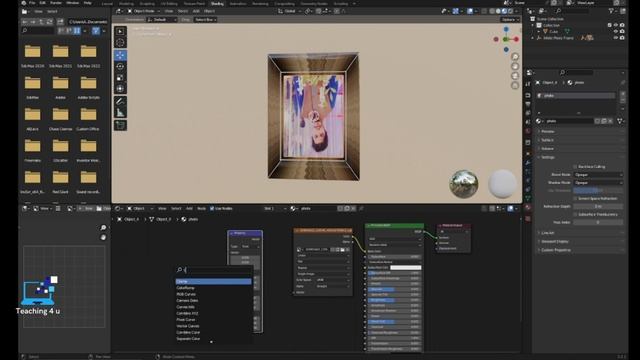Activate the Rotate tool
Screen dimensions: 640x360
(x=120, y=67)
